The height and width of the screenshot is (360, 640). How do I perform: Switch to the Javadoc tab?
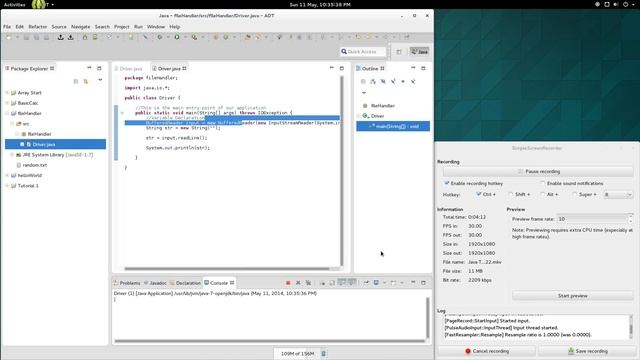[x=155, y=283]
